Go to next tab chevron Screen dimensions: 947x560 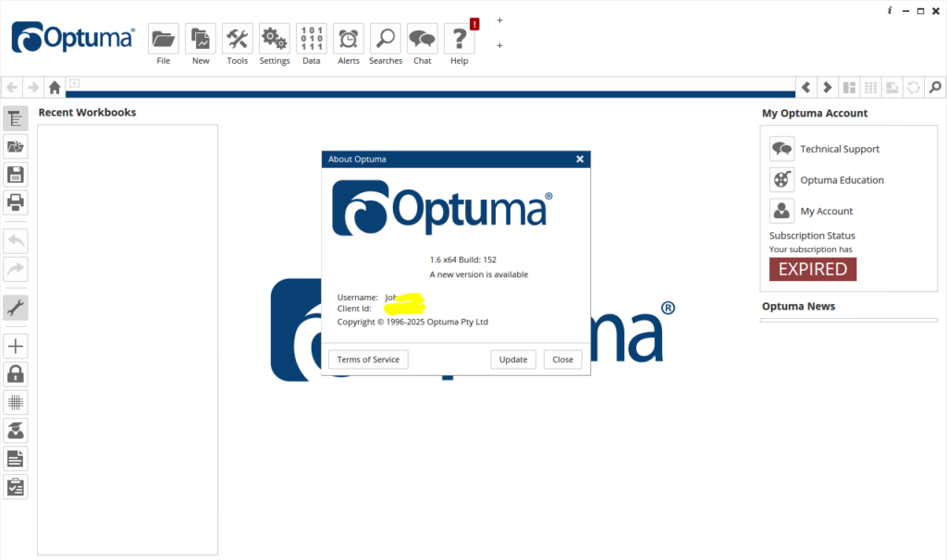(x=828, y=88)
